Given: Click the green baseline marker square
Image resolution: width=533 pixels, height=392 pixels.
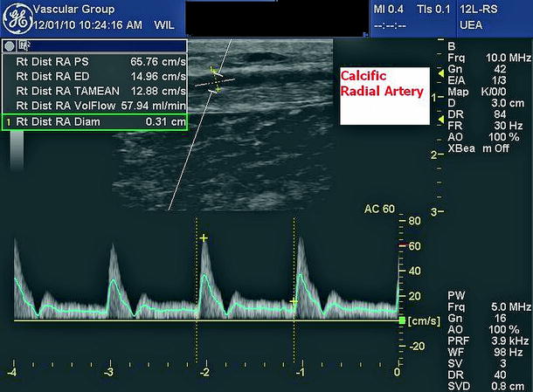Looking at the screenshot, I should tap(401, 320).
